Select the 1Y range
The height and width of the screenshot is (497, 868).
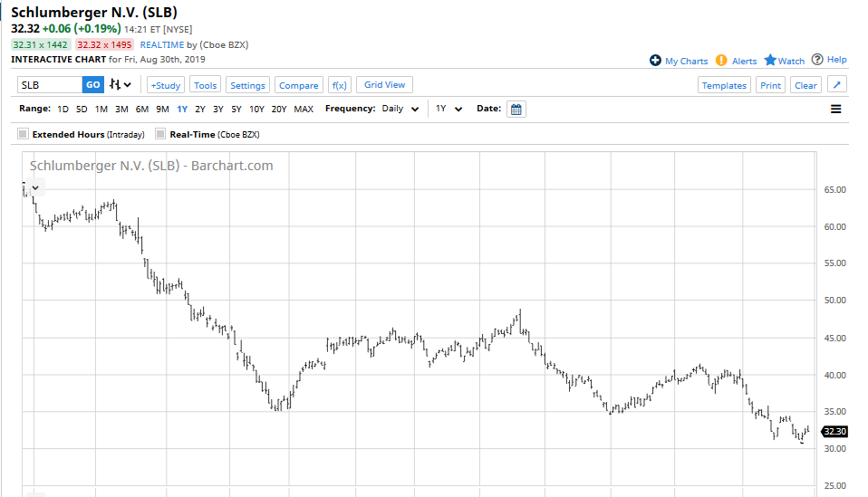(182, 109)
